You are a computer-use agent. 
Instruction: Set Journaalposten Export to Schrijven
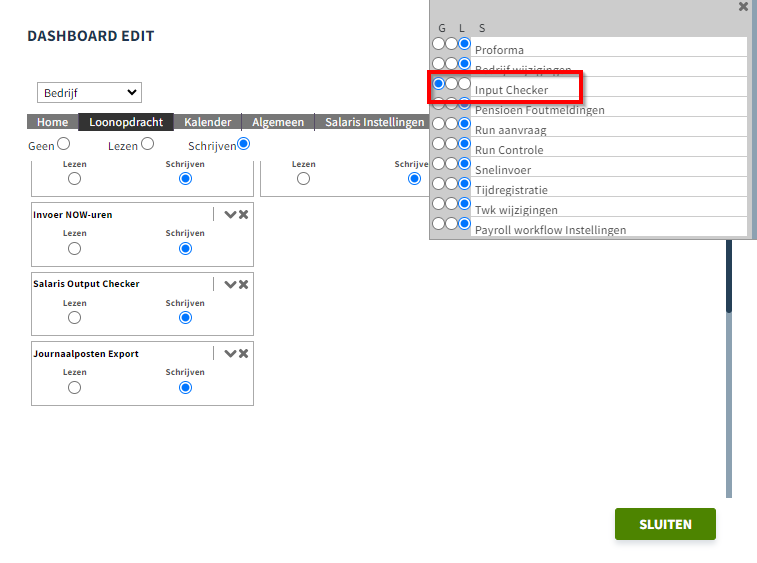pyautogui.click(x=185, y=388)
